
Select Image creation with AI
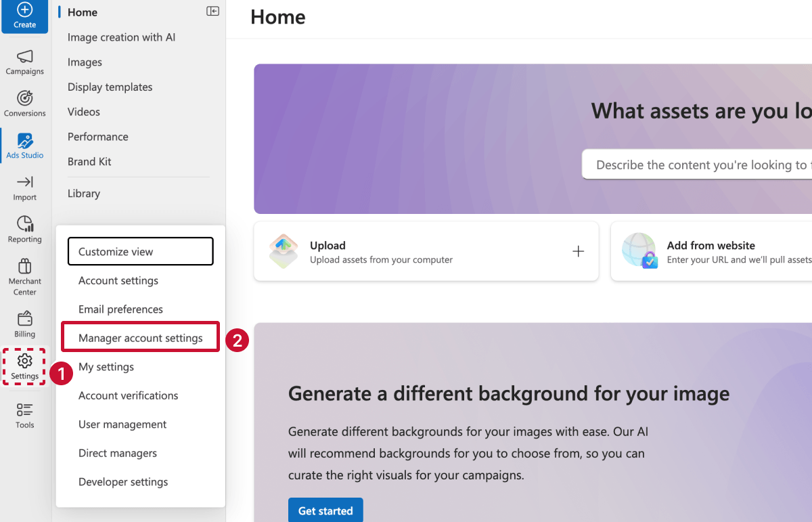point(121,37)
